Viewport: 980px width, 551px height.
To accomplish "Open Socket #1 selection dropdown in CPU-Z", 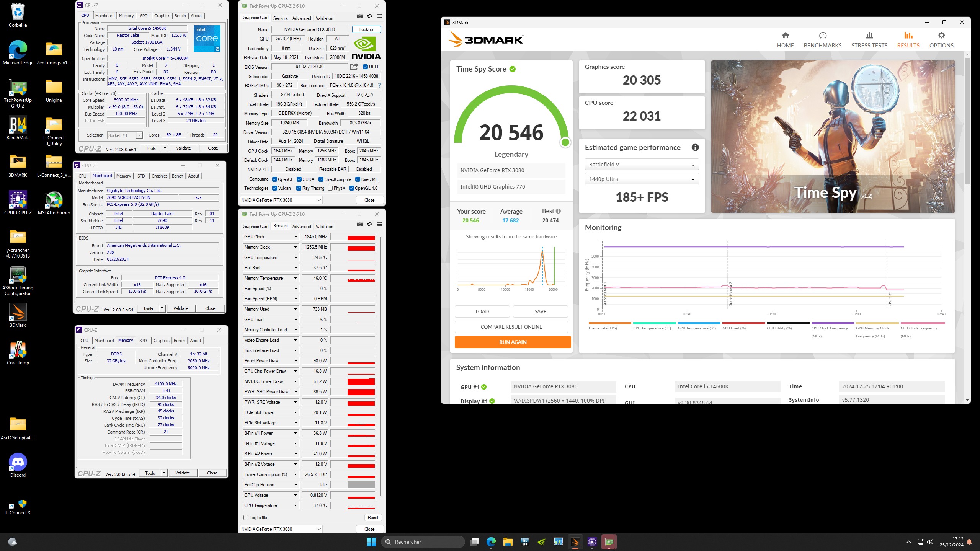I will click(x=125, y=135).
